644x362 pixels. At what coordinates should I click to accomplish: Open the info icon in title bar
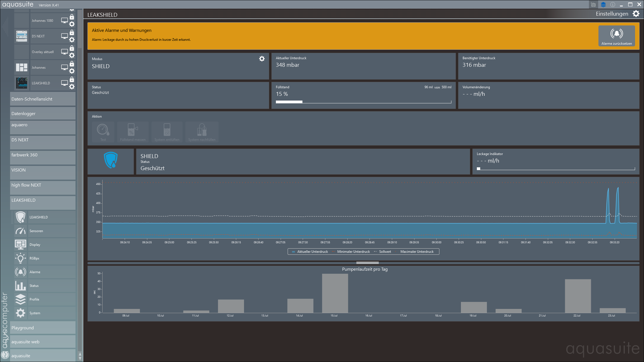pos(613,4)
